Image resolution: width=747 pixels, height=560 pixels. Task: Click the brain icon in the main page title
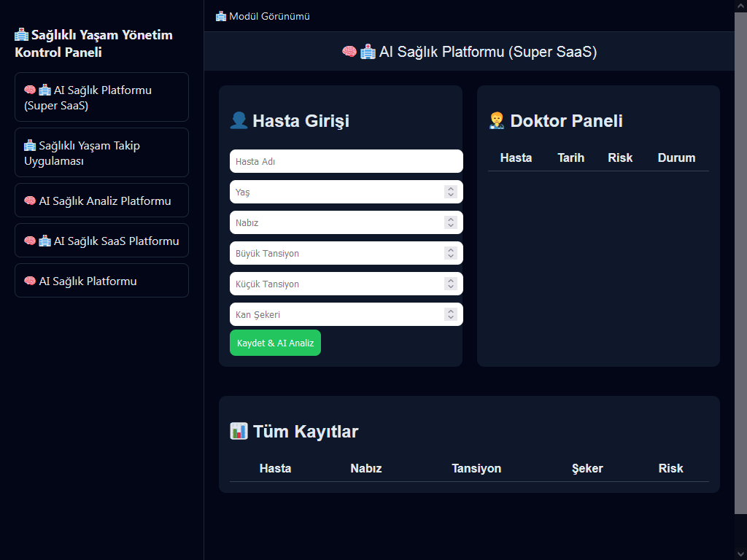point(349,52)
